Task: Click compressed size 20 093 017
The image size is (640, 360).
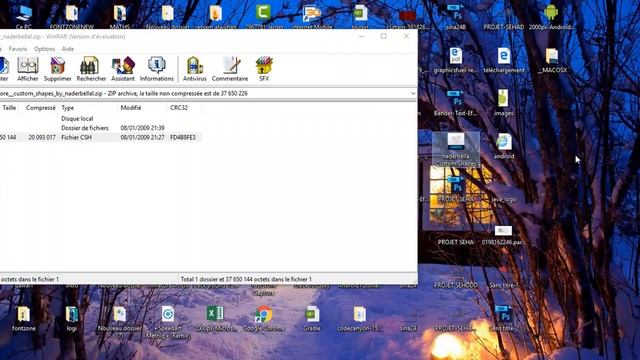Action: 42,138
